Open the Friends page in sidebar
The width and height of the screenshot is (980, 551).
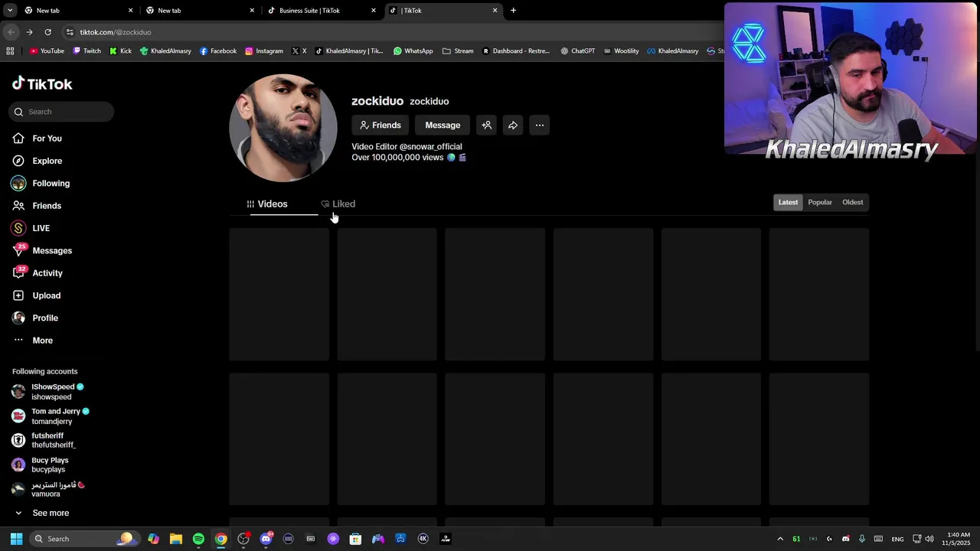pyautogui.click(x=47, y=206)
